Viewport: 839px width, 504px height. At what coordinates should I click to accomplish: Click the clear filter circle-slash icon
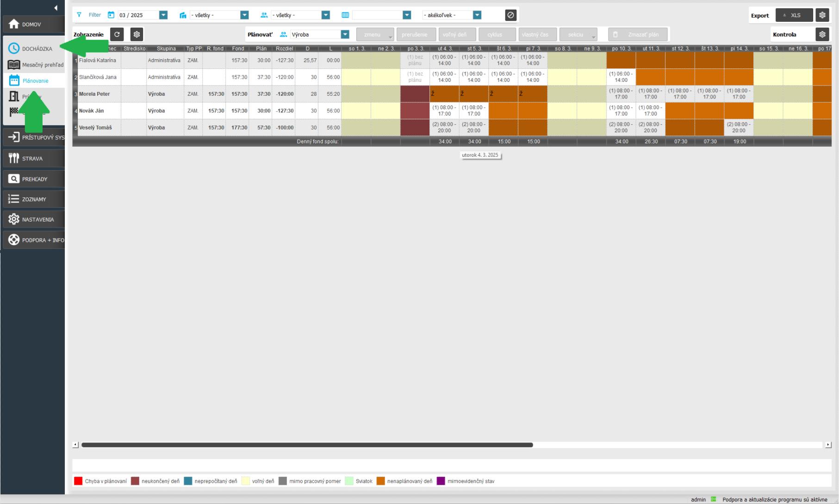pyautogui.click(x=510, y=15)
